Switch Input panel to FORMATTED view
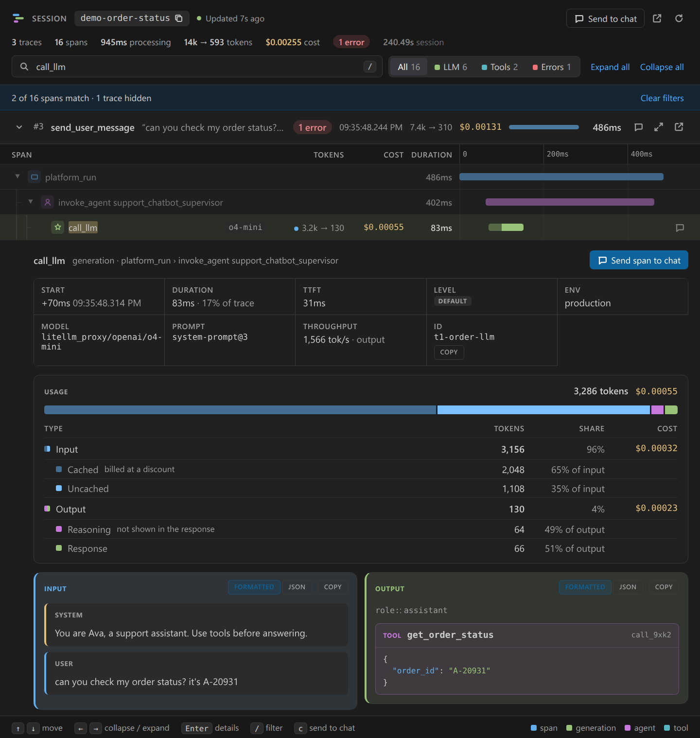The width and height of the screenshot is (700, 738). 254,587
